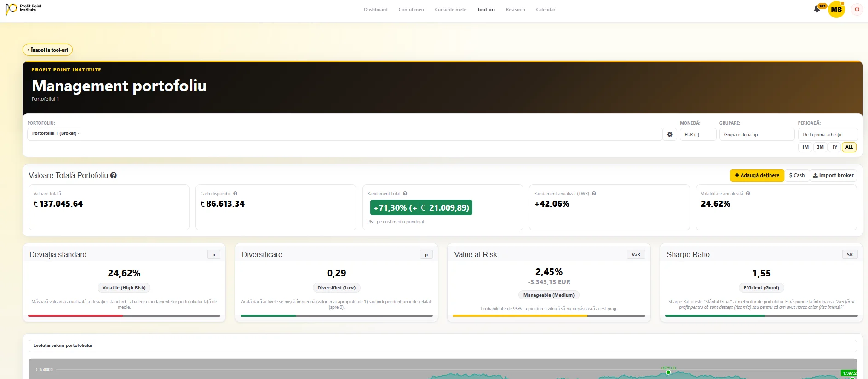Image resolution: width=868 pixels, height=379 pixels.
Task: Click the Value at Risk progress bar
Action: (x=549, y=316)
